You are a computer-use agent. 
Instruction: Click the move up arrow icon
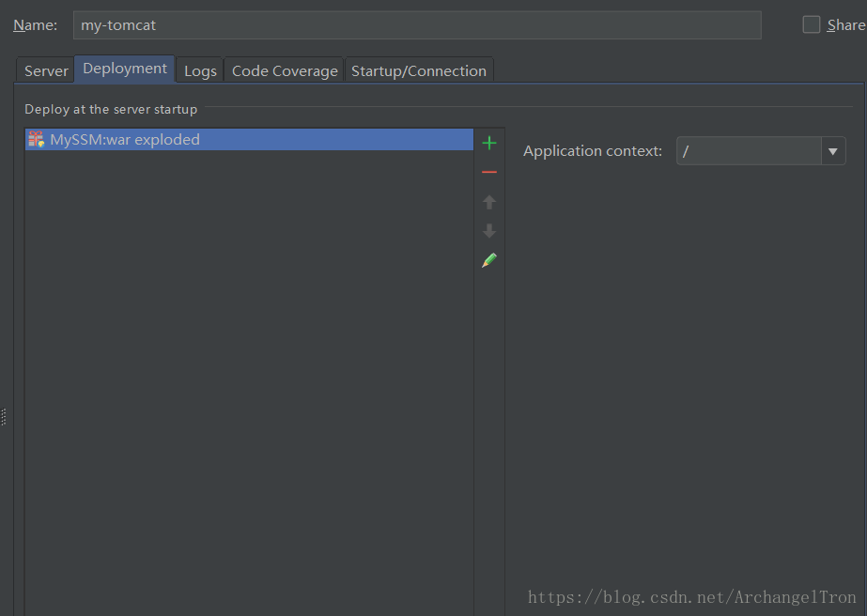488,202
